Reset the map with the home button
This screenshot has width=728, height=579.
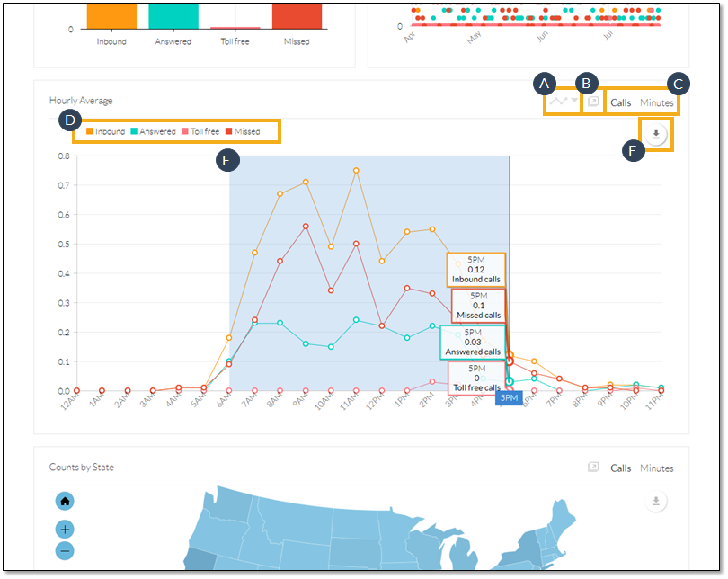point(66,501)
